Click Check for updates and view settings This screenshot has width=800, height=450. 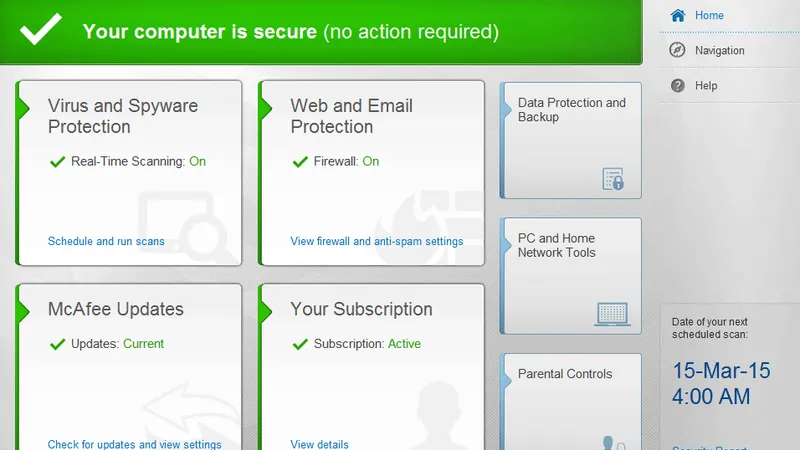[135, 444]
